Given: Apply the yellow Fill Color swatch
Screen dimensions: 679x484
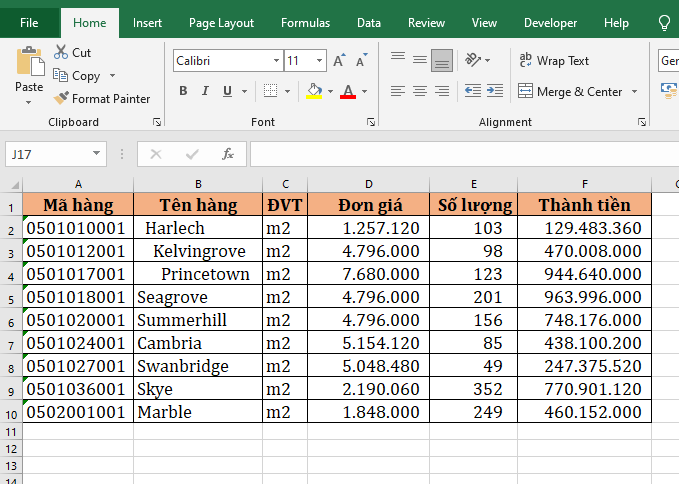Looking at the screenshot, I should 314,92.
